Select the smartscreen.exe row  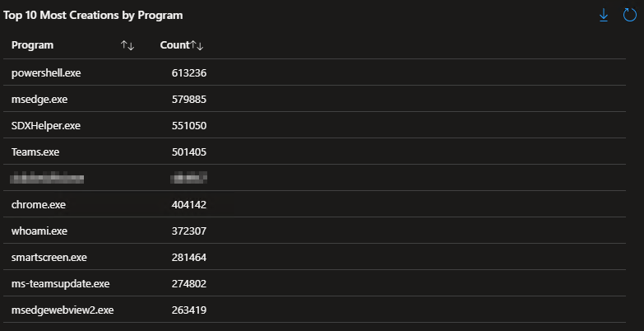coord(49,257)
